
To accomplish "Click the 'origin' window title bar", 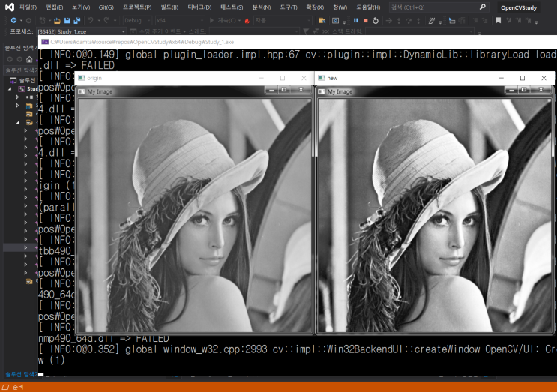I will 194,78.
